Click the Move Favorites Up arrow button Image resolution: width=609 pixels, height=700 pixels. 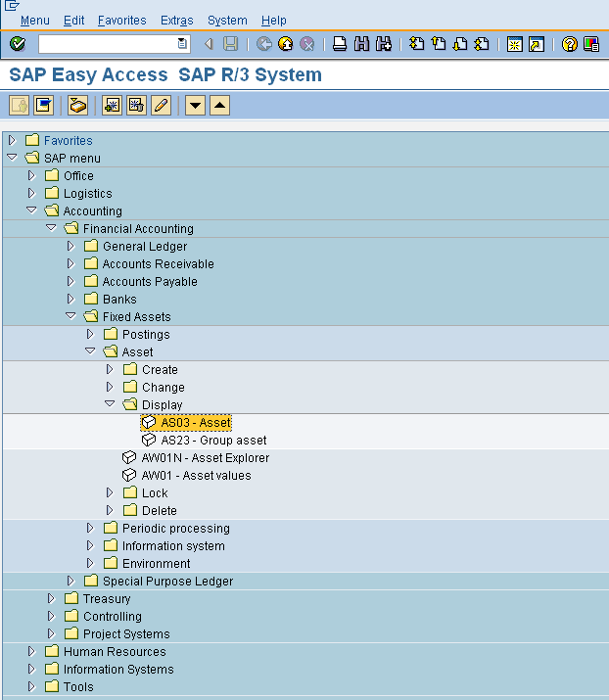(x=220, y=105)
